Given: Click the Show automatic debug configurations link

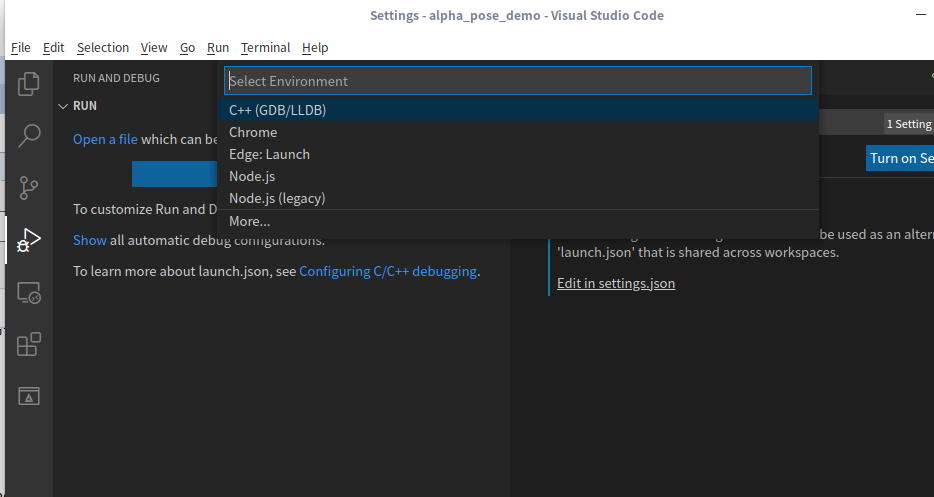Looking at the screenshot, I should [89, 240].
